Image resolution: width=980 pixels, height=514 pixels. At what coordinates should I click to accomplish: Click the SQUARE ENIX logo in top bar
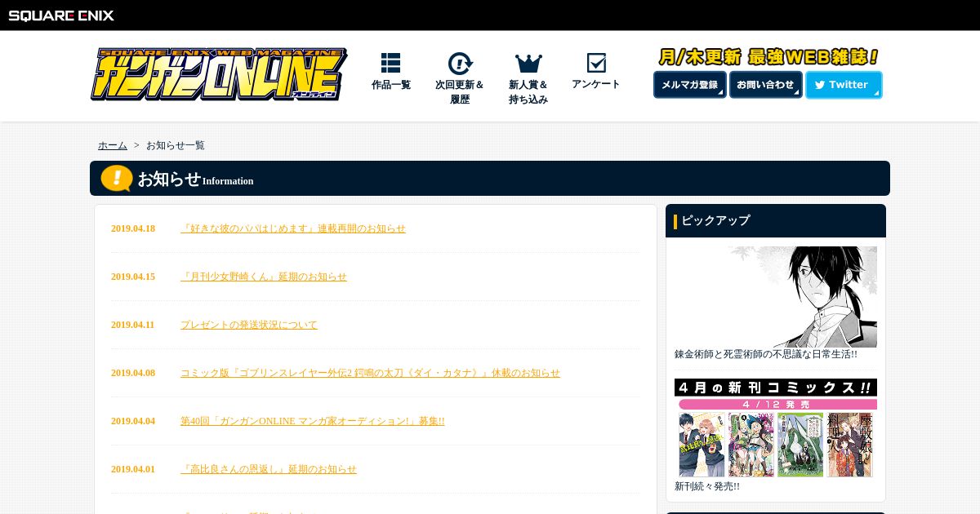(61, 15)
